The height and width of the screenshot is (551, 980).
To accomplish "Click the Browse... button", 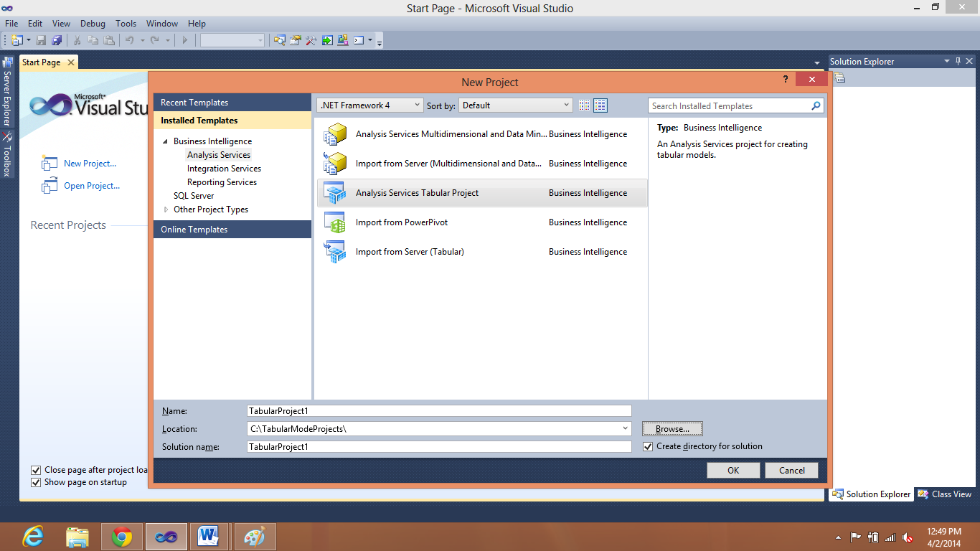I will pyautogui.click(x=672, y=429).
